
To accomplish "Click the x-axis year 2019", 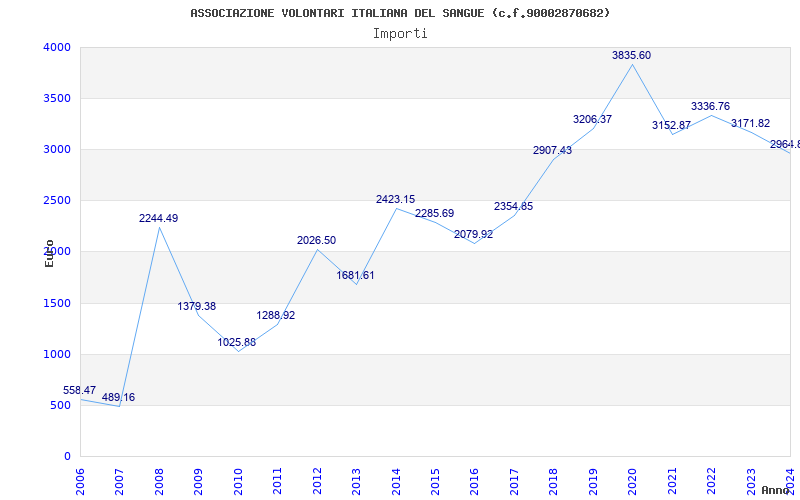I will click(593, 482).
